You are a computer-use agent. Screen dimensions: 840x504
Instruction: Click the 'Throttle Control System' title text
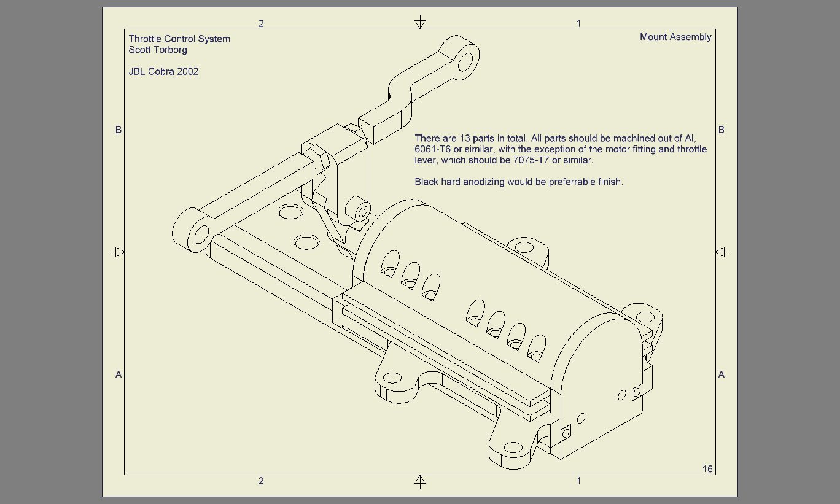(179, 39)
